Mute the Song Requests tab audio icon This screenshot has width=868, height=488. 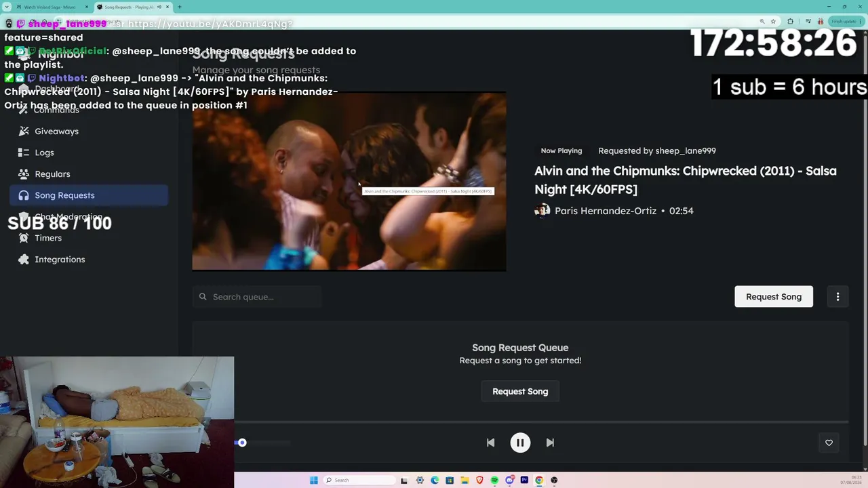point(159,7)
